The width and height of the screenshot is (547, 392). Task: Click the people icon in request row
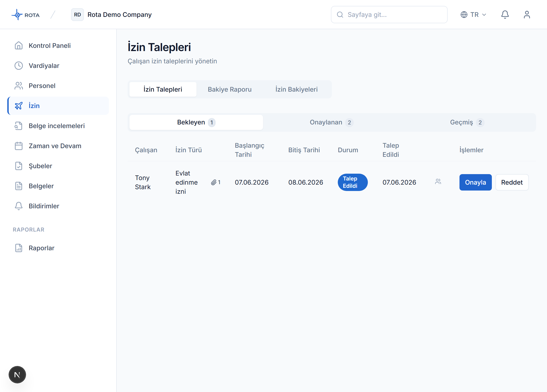click(438, 182)
